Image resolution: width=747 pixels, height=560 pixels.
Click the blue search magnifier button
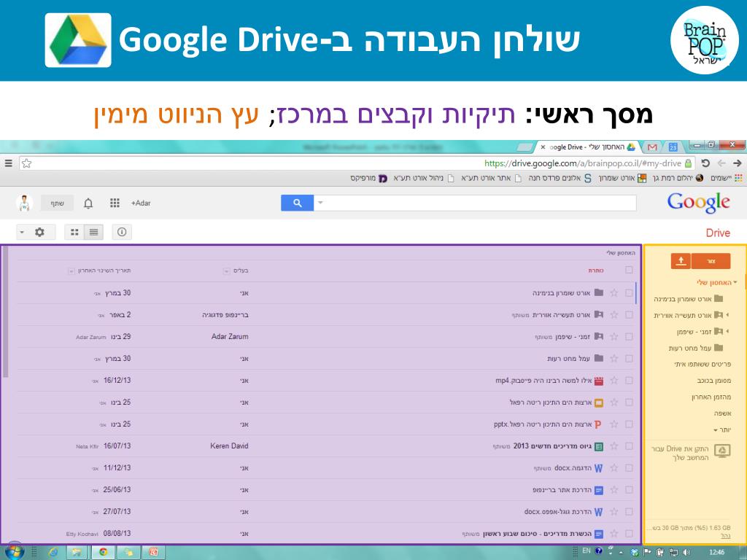(298, 203)
